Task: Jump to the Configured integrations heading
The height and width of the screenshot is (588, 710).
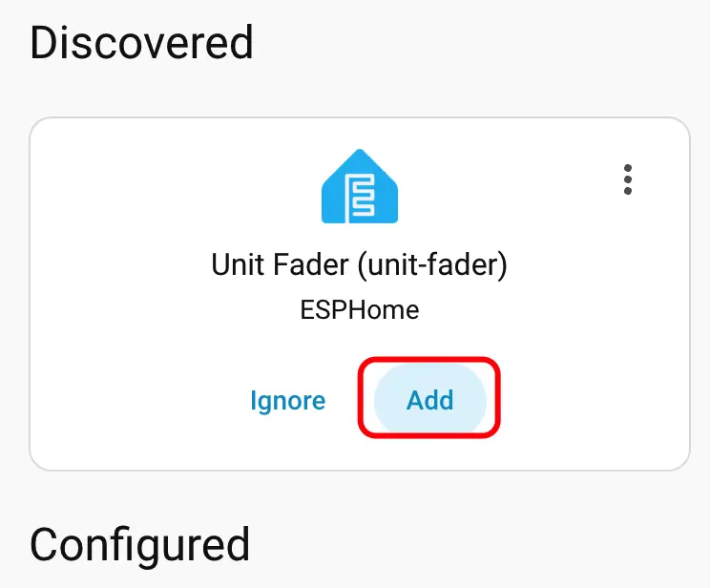Action: coord(140,544)
